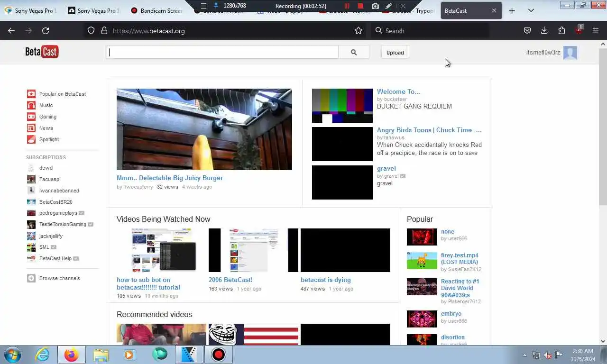Screen dimensions: 607x364
Task: Open the betacast is dying video
Action: (x=326, y=280)
